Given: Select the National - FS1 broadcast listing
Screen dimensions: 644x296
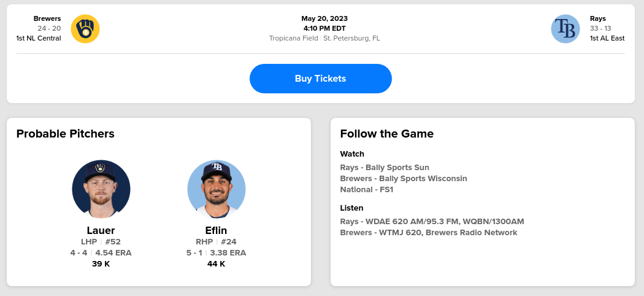Looking at the screenshot, I should coord(367,189).
